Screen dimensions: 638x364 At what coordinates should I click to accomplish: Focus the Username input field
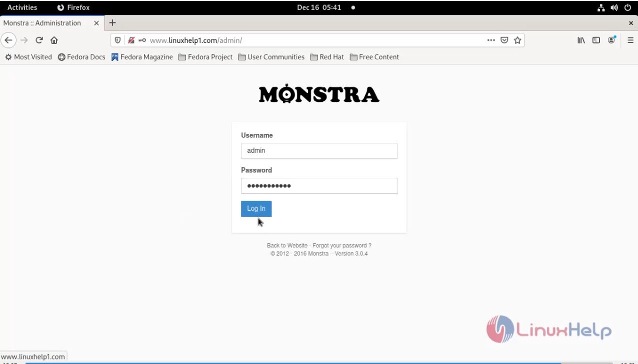(319, 151)
